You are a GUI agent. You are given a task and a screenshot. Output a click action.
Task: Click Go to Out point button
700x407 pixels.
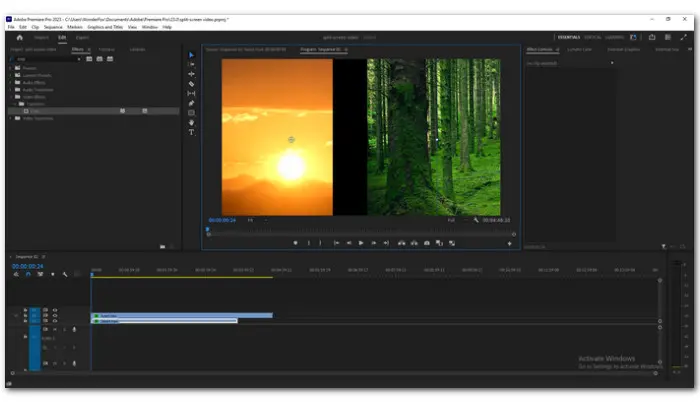click(x=386, y=243)
